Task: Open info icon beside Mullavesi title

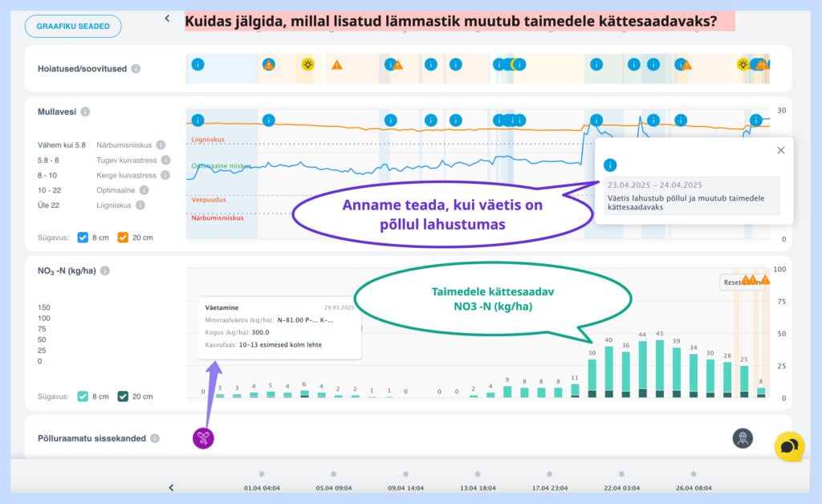Action: (85, 112)
